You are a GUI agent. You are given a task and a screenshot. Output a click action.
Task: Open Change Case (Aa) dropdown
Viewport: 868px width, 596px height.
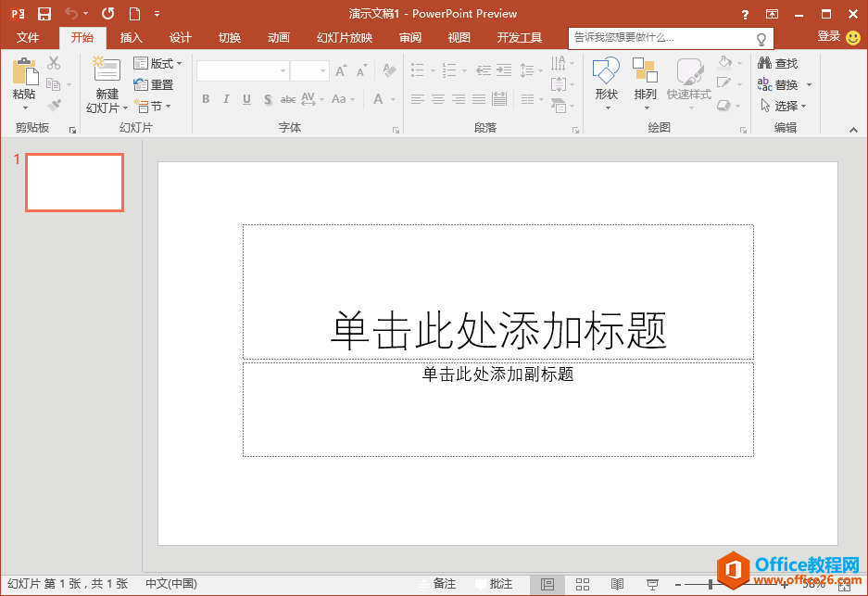point(343,99)
